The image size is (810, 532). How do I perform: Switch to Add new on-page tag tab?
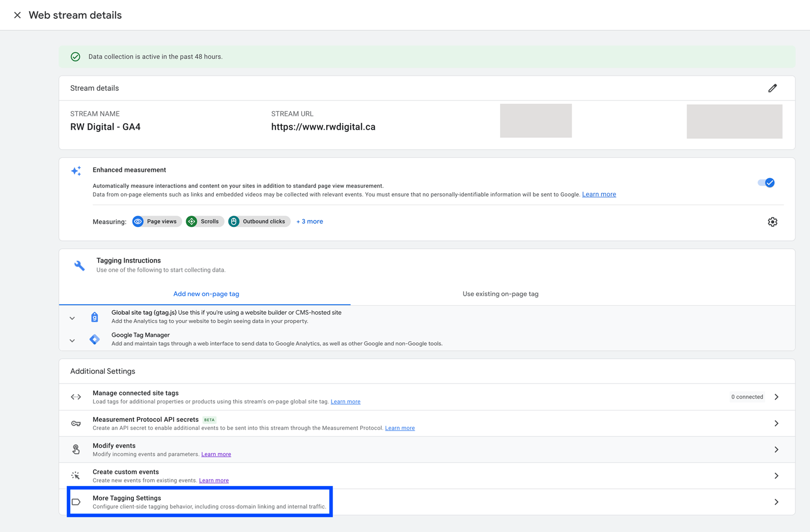[x=206, y=294]
